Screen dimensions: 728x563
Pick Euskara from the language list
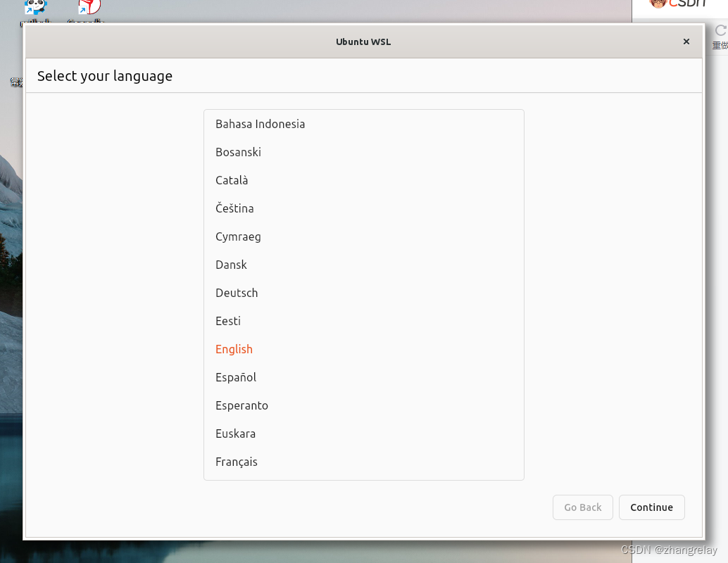click(363, 434)
